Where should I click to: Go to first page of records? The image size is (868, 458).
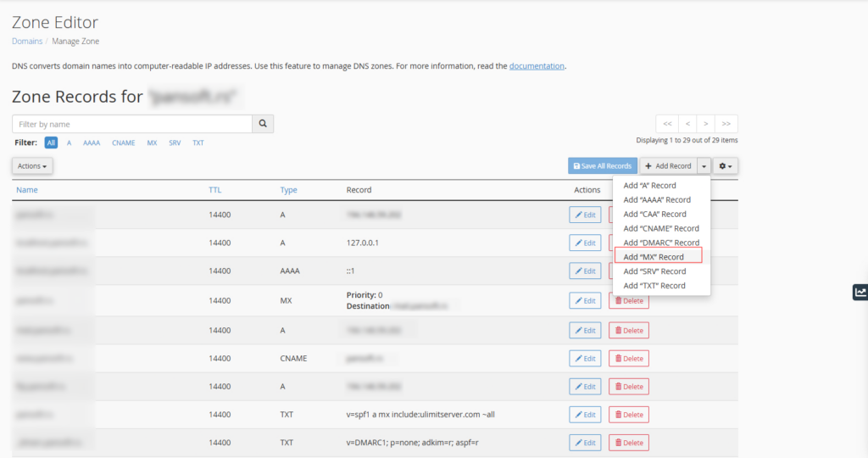(667, 124)
